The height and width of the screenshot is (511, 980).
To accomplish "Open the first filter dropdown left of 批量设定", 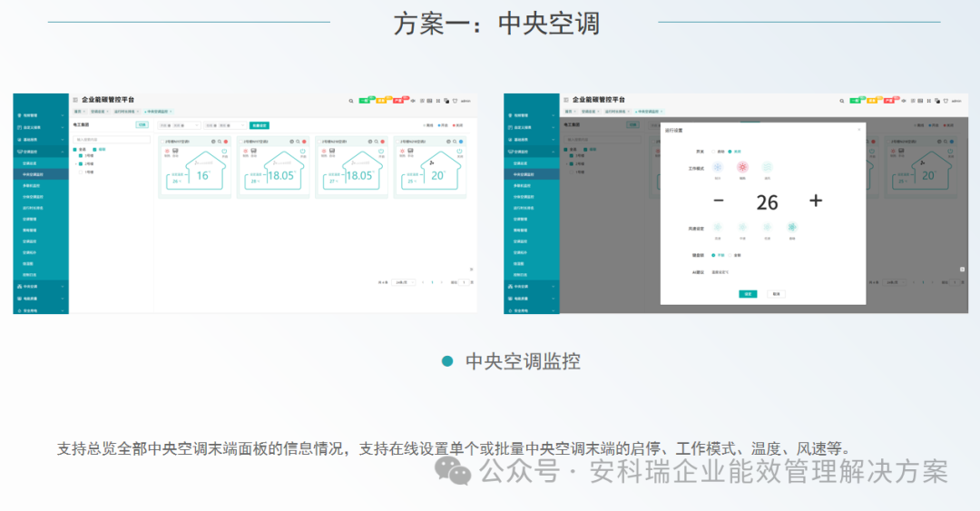I will 179,126.
